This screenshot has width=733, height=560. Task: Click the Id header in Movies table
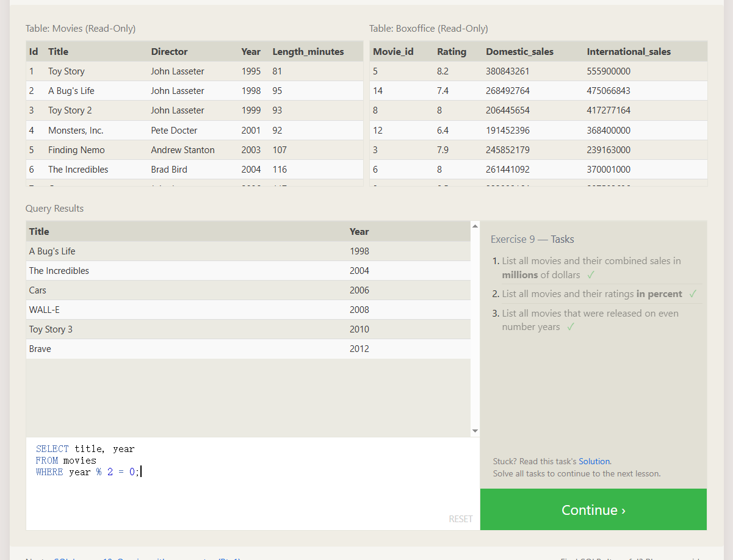click(x=34, y=52)
